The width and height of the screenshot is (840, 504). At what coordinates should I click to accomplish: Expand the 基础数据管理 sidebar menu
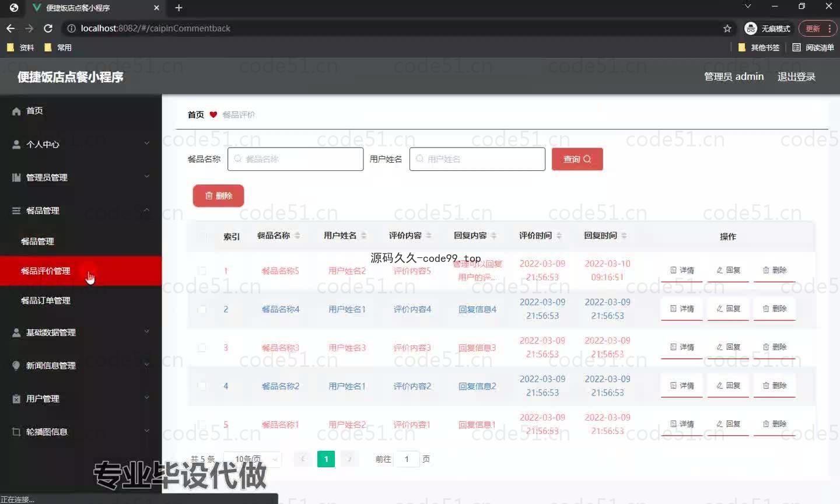[80, 332]
